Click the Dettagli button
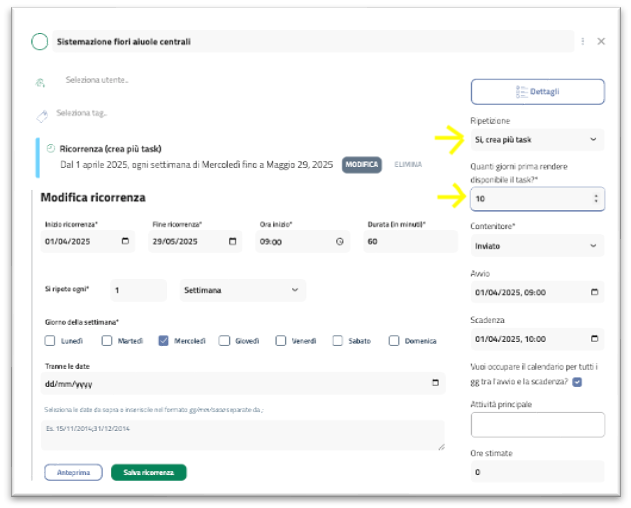This screenshot has width=631, height=508. (x=537, y=92)
